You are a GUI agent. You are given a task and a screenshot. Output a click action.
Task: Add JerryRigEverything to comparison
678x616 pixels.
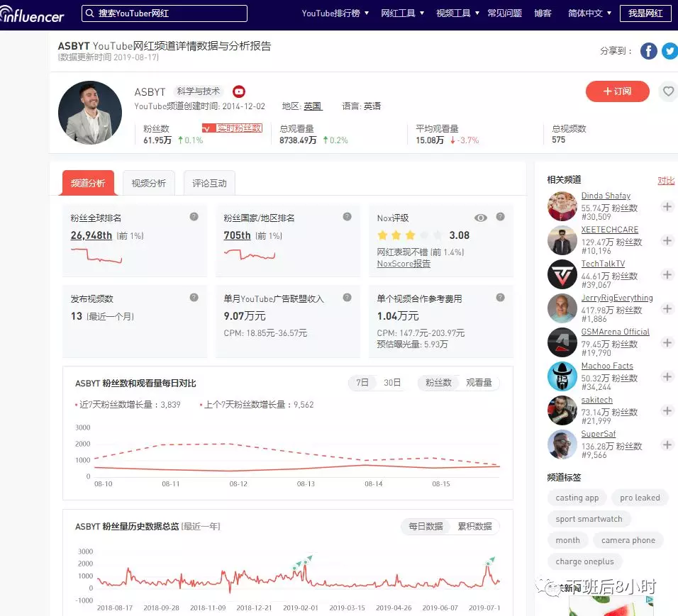pos(667,308)
